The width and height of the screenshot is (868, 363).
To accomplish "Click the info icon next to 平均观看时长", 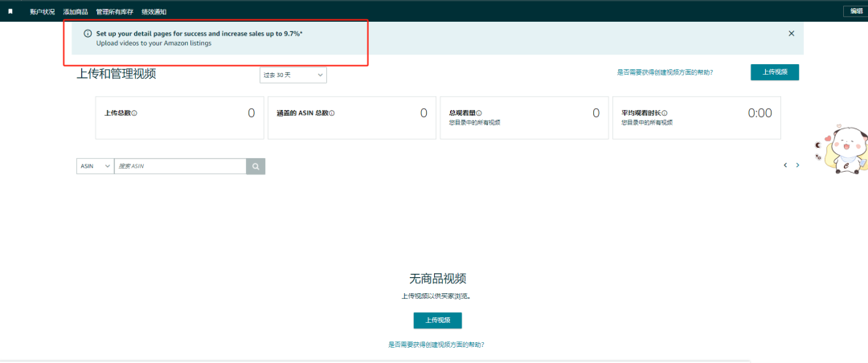I will pos(665,113).
